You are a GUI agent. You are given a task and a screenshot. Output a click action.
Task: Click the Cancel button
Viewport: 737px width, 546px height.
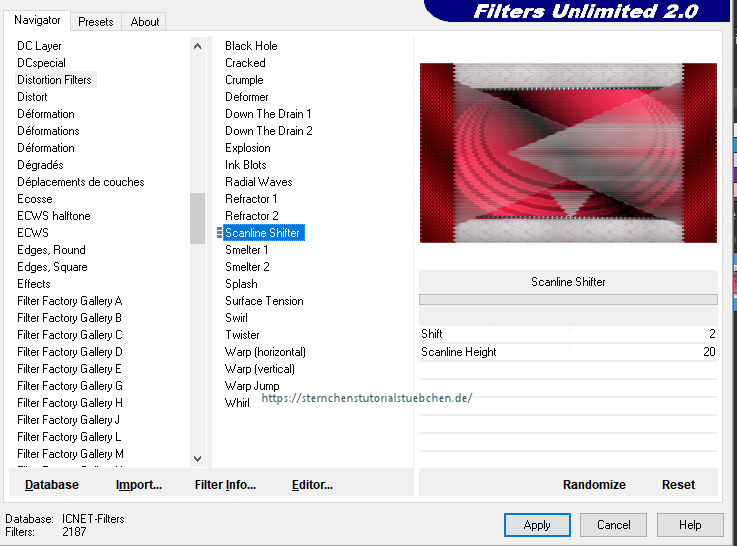(614, 525)
